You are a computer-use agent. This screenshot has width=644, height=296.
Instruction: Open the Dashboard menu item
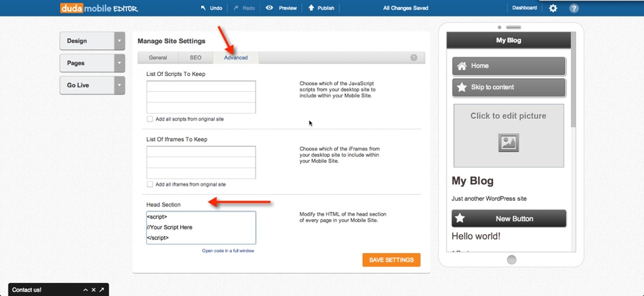click(x=525, y=8)
